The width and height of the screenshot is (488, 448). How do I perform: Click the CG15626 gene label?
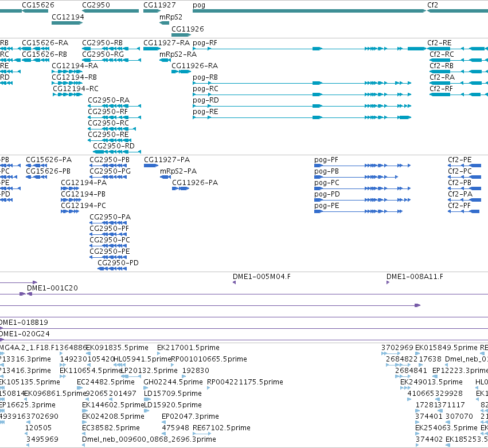tap(38, 5)
